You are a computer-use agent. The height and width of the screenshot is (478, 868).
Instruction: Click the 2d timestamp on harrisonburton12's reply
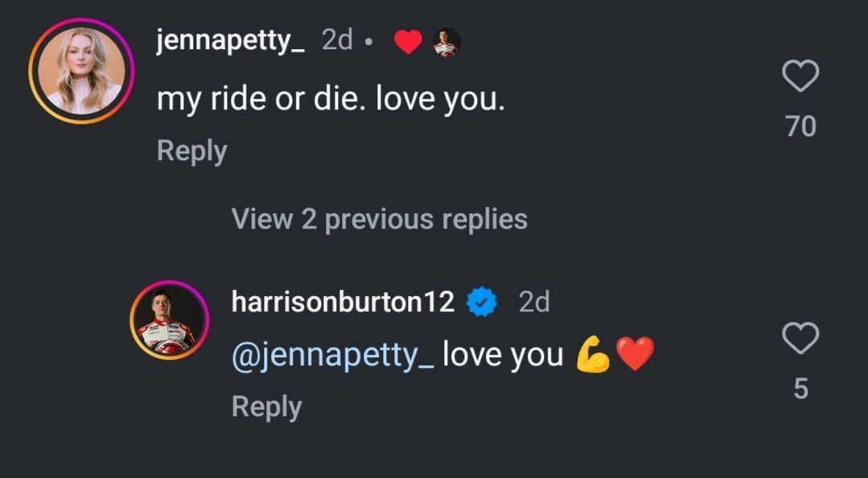[534, 300]
